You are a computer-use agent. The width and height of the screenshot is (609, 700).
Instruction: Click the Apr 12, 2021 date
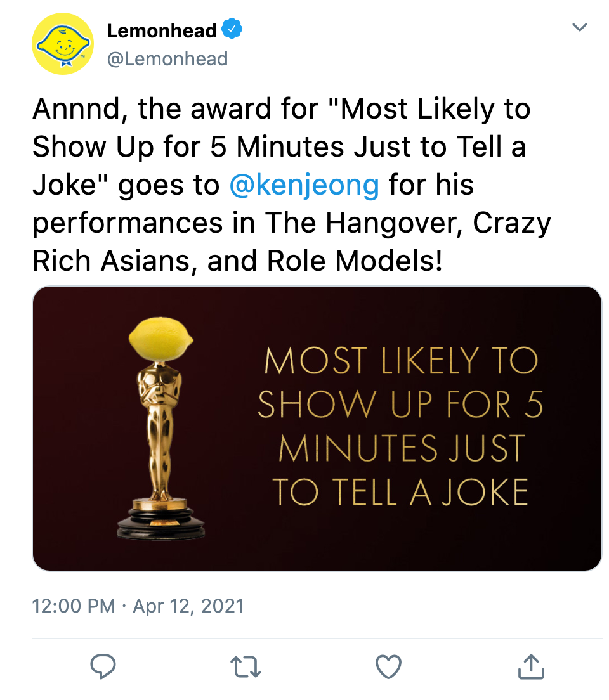pyautogui.click(x=188, y=606)
